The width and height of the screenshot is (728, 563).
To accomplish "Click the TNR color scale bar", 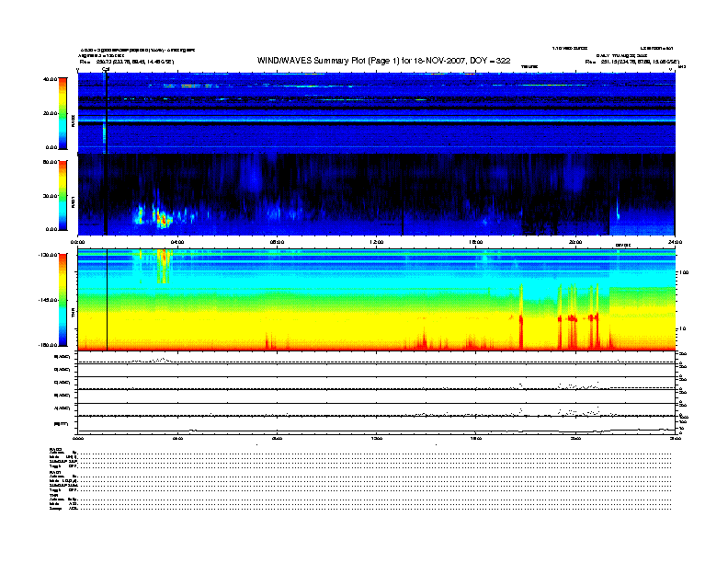I will [x=63, y=300].
